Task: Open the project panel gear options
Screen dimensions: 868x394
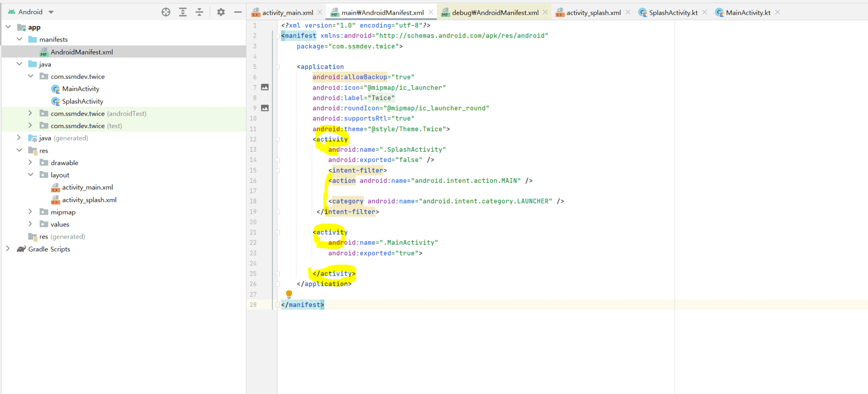Action: 221,12
